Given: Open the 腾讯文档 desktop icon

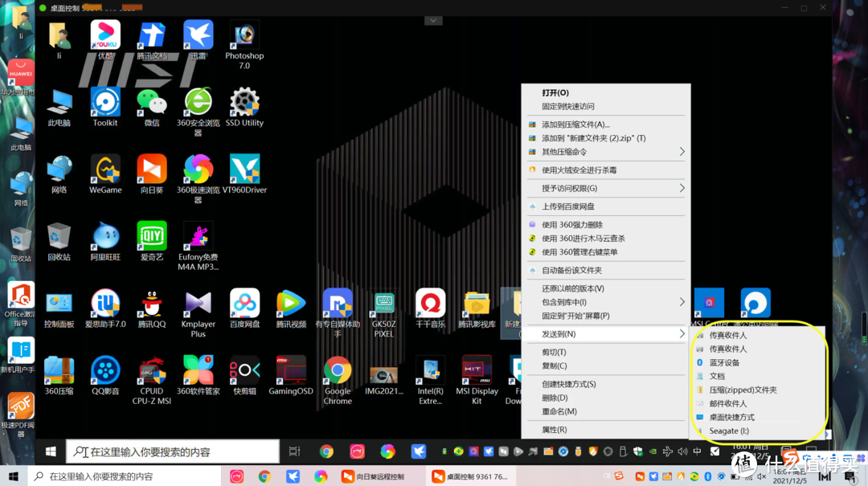Looking at the screenshot, I should (152, 40).
